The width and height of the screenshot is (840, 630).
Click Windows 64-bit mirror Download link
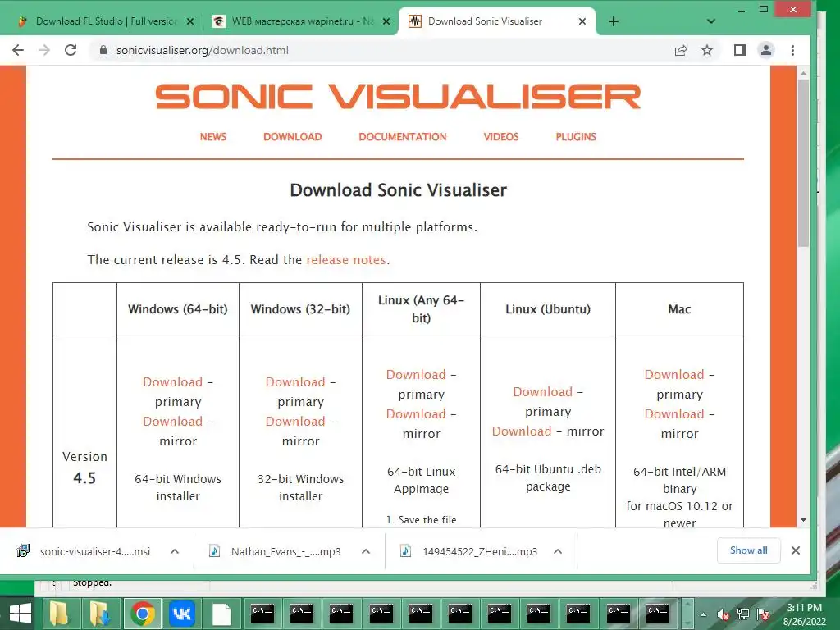click(172, 421)
